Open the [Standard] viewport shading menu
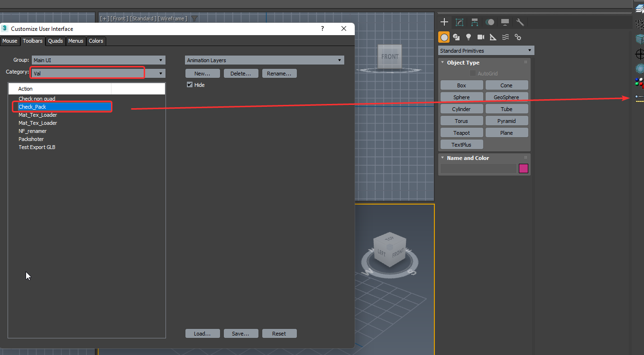Viewport: 644px width, 355px height. pyautogui.click(x=143, y=19)
